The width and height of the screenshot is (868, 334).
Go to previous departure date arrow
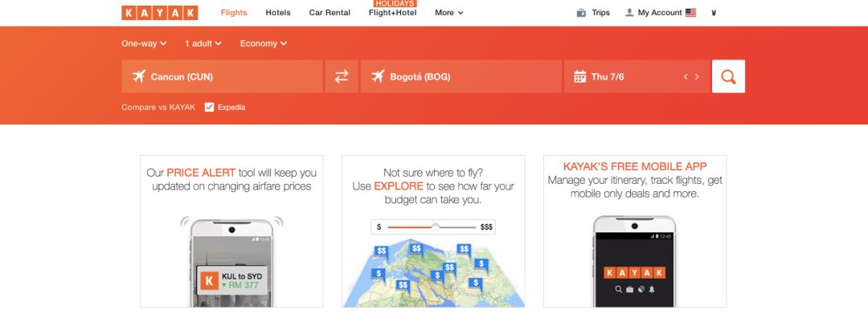(686, 77)
